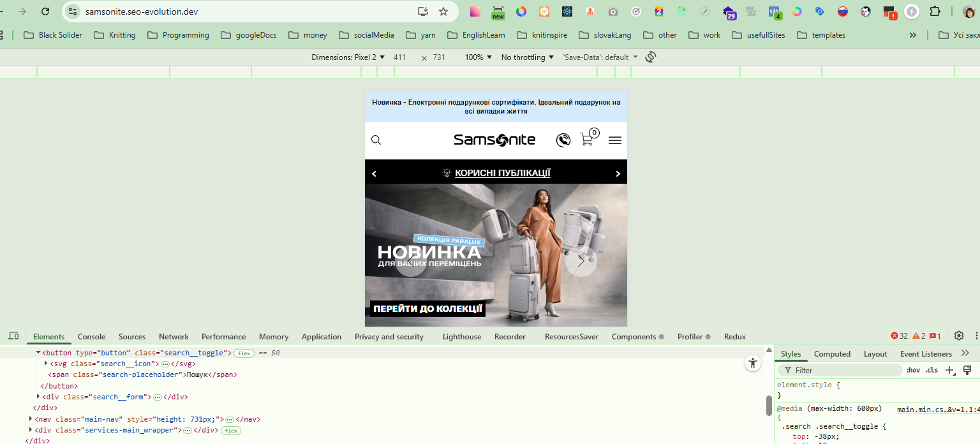Screen dimensions: 980x444
Task: Switch to the Computed styles tab
Action: [832, 354]
